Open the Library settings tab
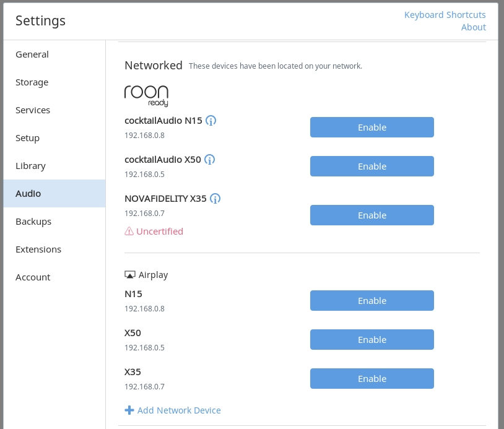The image size is (504, 429). pyautogui.click(x=54, y=166)
